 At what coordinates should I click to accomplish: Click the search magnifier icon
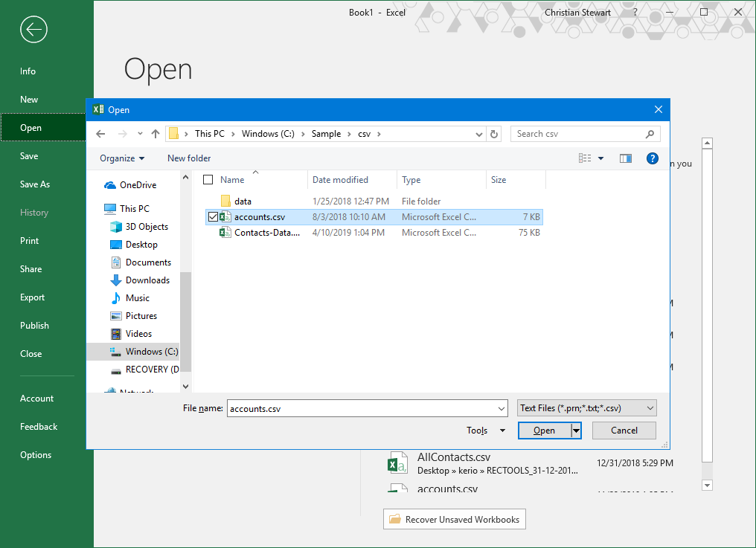650,134
